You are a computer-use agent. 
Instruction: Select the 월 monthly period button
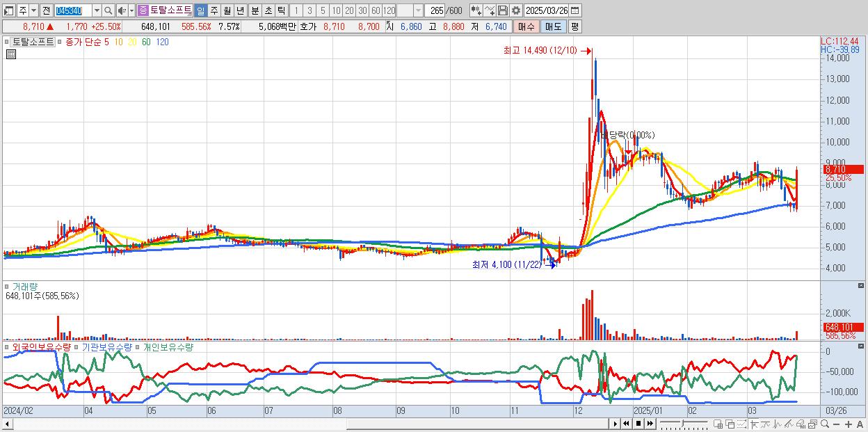pos(227,10)
